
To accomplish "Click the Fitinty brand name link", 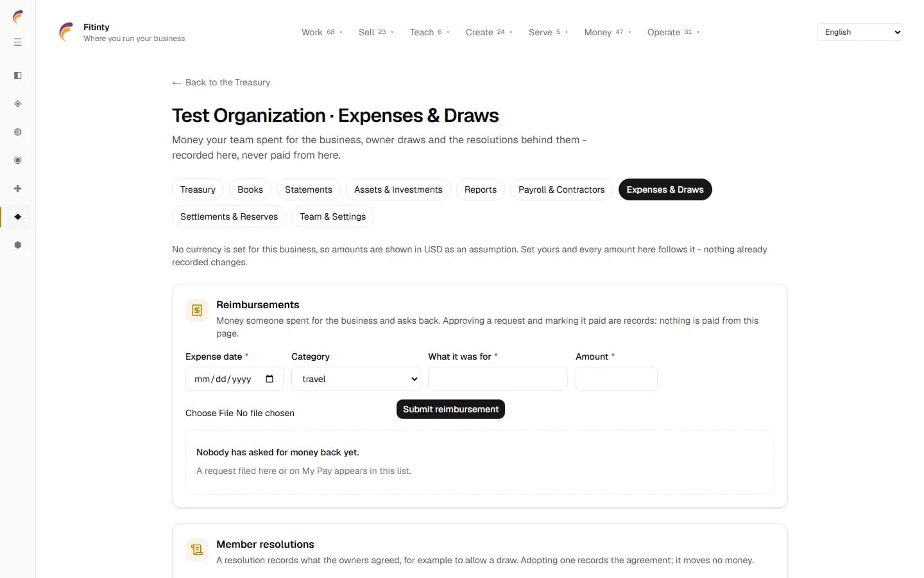I will pyautogui.click(x=96, y=27).
